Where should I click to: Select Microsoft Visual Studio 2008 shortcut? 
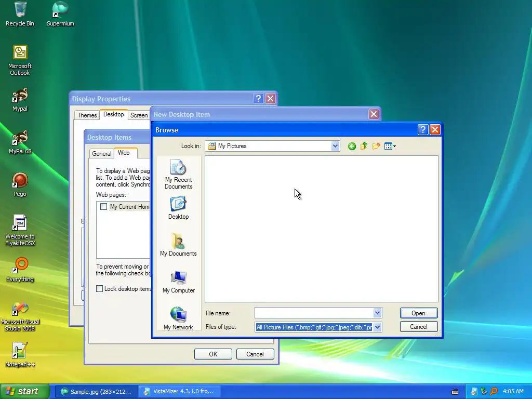[20, 316]
